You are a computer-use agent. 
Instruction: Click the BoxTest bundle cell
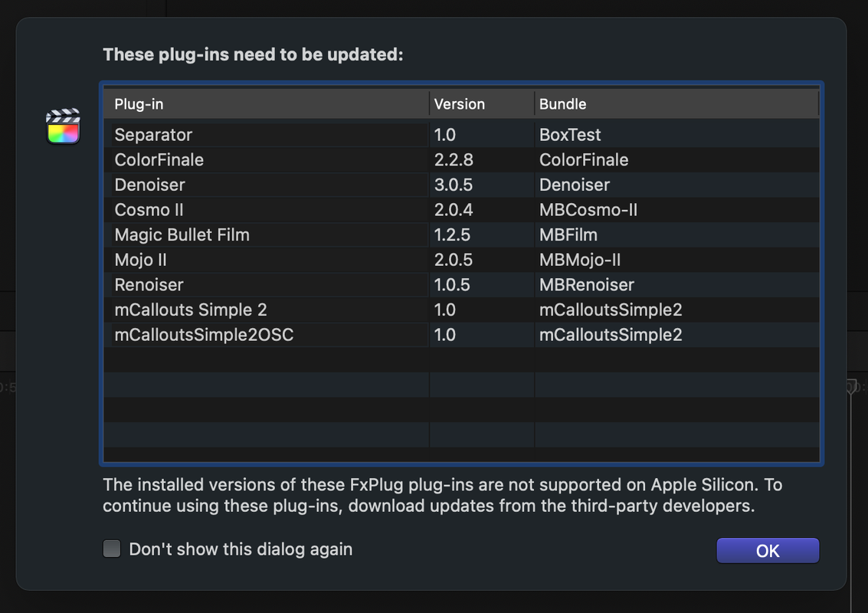click(x=570, y=135)
